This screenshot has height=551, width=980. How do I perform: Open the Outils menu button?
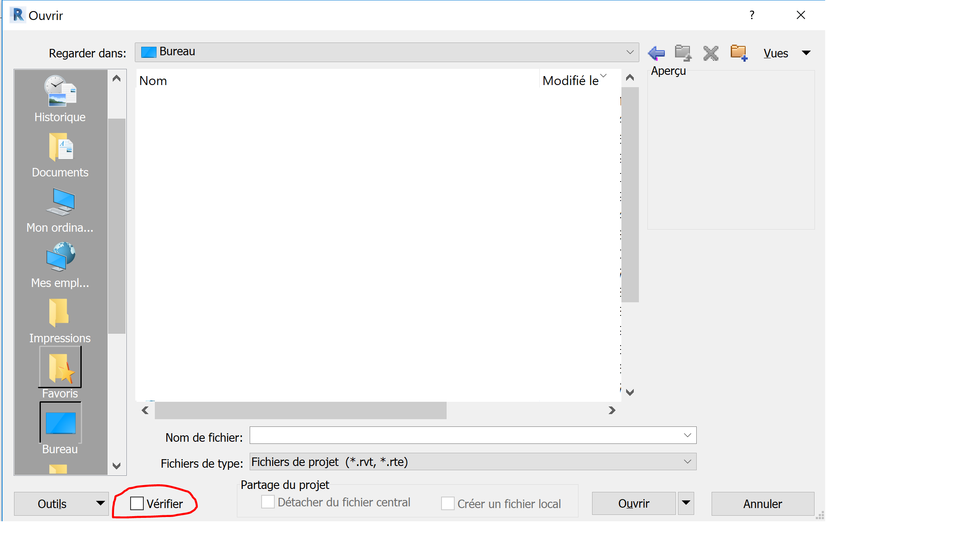click(x=61, y=503)
